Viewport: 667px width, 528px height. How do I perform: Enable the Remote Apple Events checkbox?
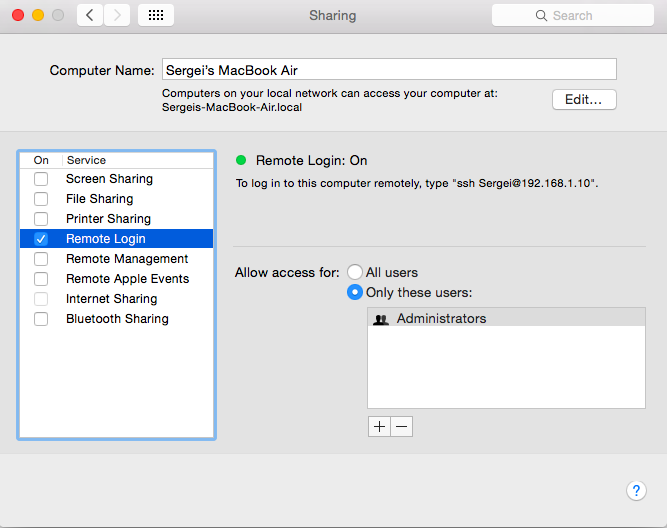pos(41,279)
